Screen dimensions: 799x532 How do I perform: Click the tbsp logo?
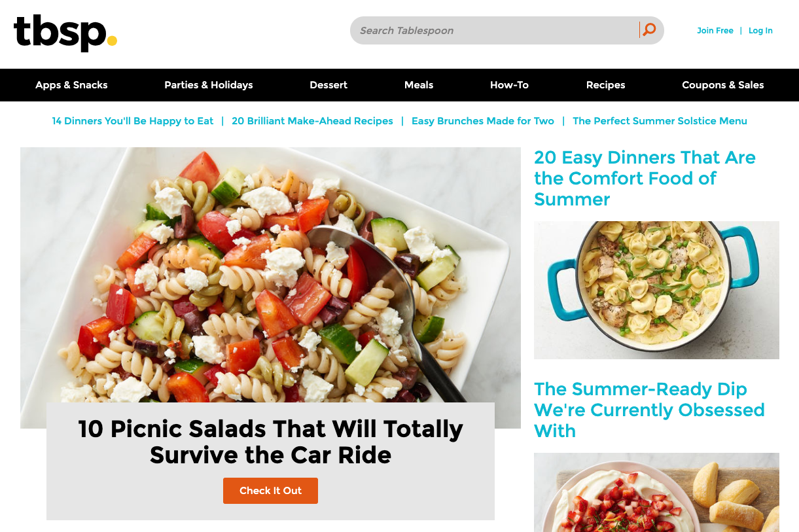point(65,33)
